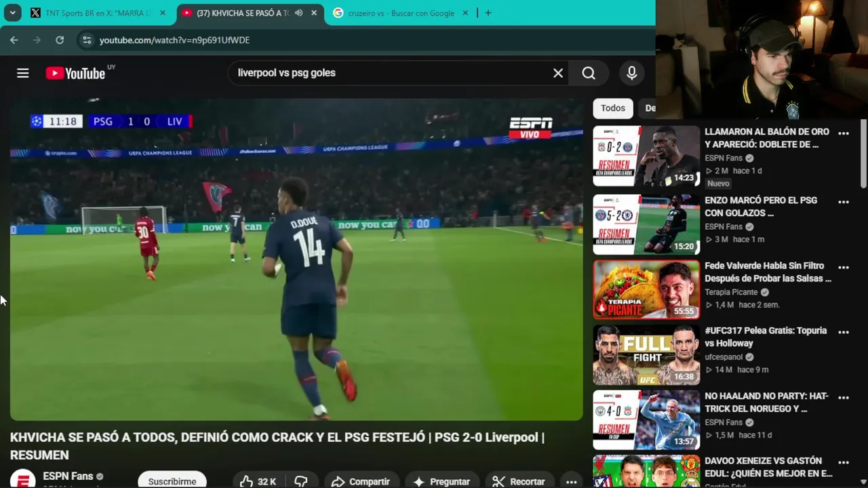Mute audio on the YouTube tab speaker icon
868x488 pixels.
tap(298, 13)
